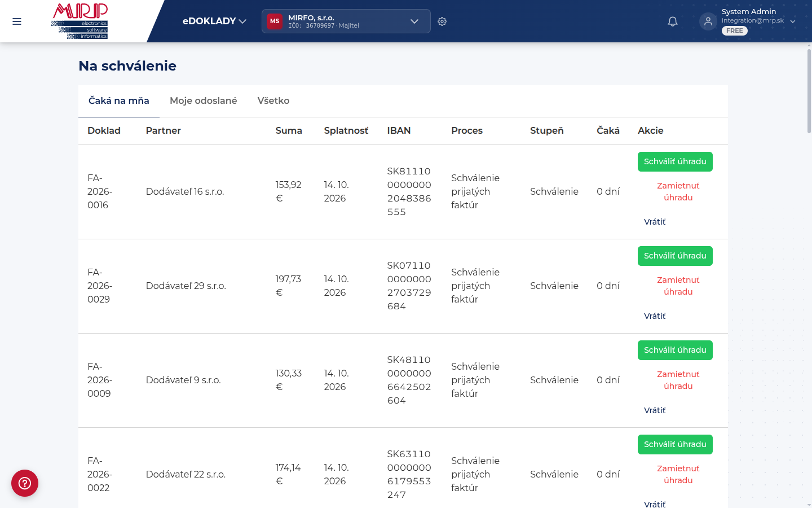Screen dimensions: 812x508
Task: Reject payment for FA-2026-0029
Action: click(x=678, y=286)
